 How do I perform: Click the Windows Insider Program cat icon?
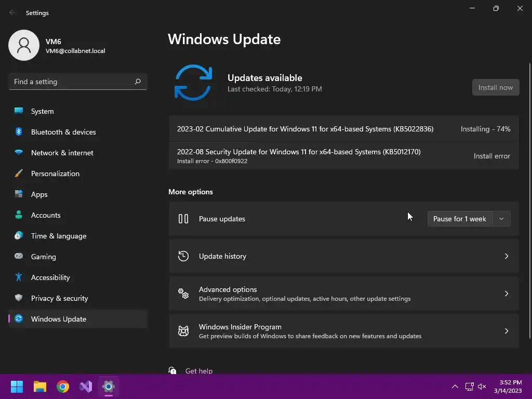click(x=183, y=331)
